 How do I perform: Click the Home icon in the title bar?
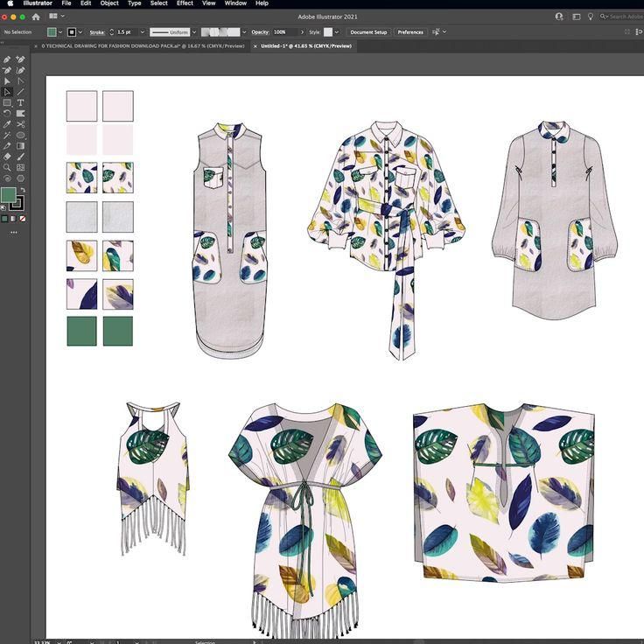[x=35, y=17]
